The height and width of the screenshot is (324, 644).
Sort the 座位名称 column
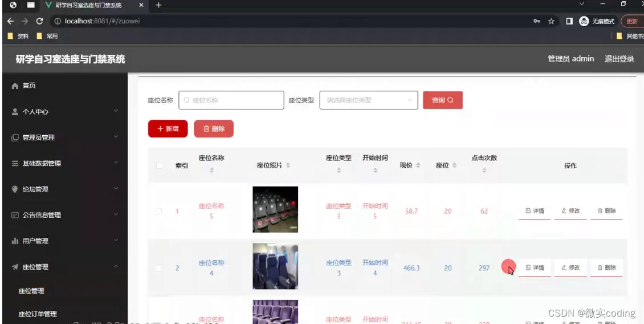tap(211, 170)
